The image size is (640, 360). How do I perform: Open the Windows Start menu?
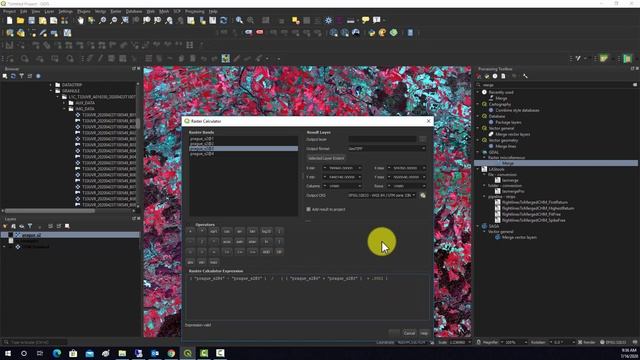(x=8, y=353)
